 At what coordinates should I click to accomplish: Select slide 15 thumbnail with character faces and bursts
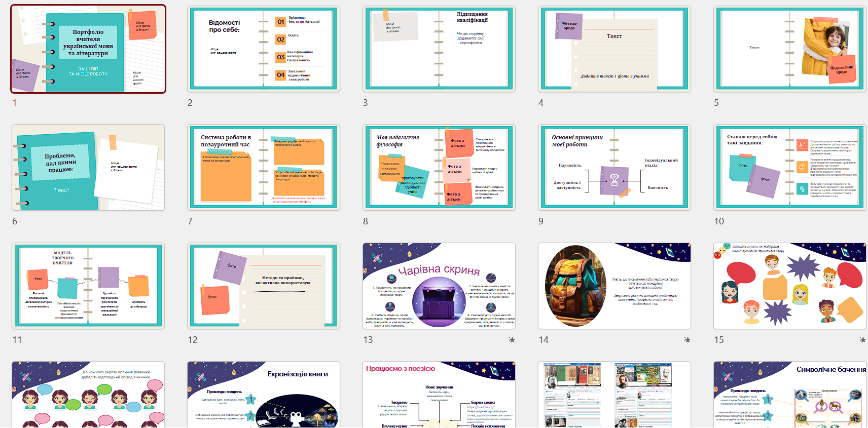(x=790, y=286)
